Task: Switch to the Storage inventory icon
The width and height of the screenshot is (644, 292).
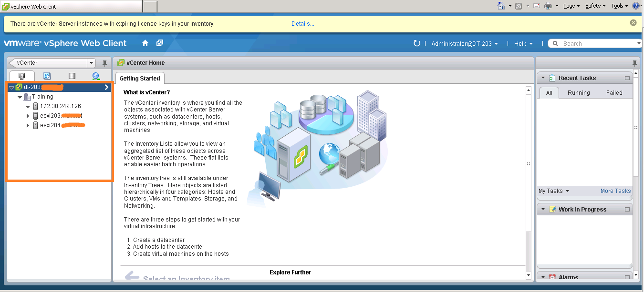Action: (x=72, y=76)
